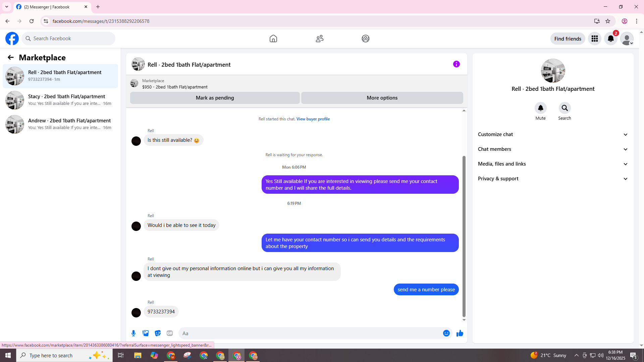Open Task View on taskbar

(x=121, y=355)
